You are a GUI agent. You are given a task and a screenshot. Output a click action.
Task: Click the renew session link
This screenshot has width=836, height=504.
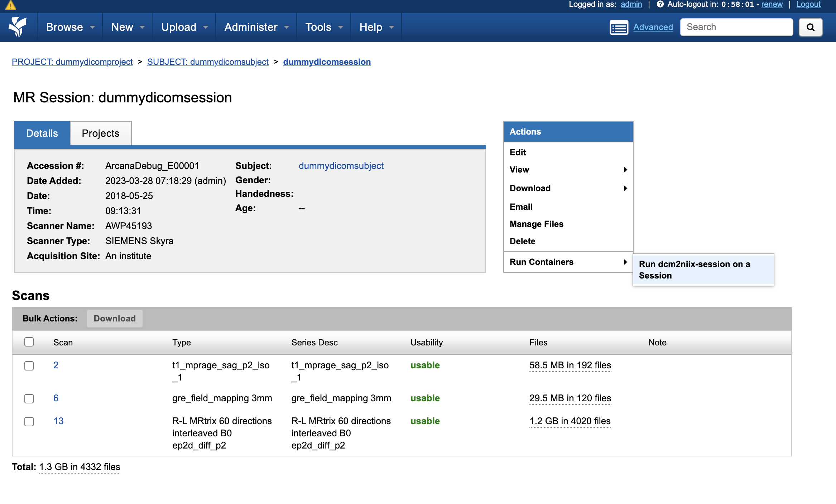point(772,4)
